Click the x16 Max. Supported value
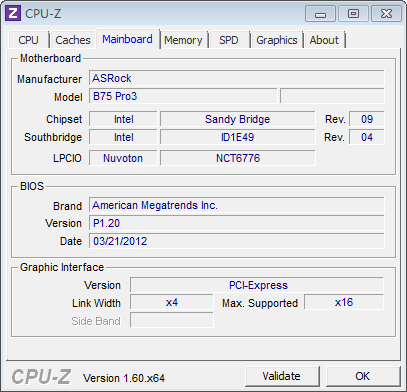The height and width of the screenshot is (392, 407). pos(344,302)
